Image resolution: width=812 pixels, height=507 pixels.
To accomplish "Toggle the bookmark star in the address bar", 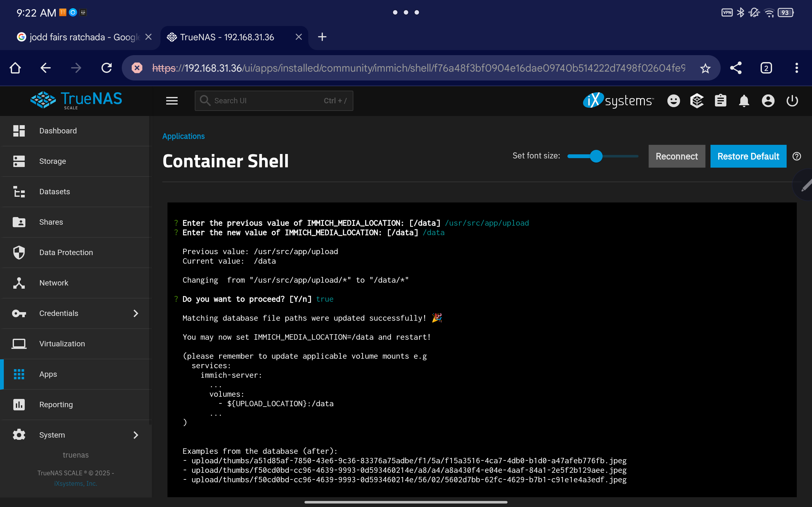I will coord(705,68).
